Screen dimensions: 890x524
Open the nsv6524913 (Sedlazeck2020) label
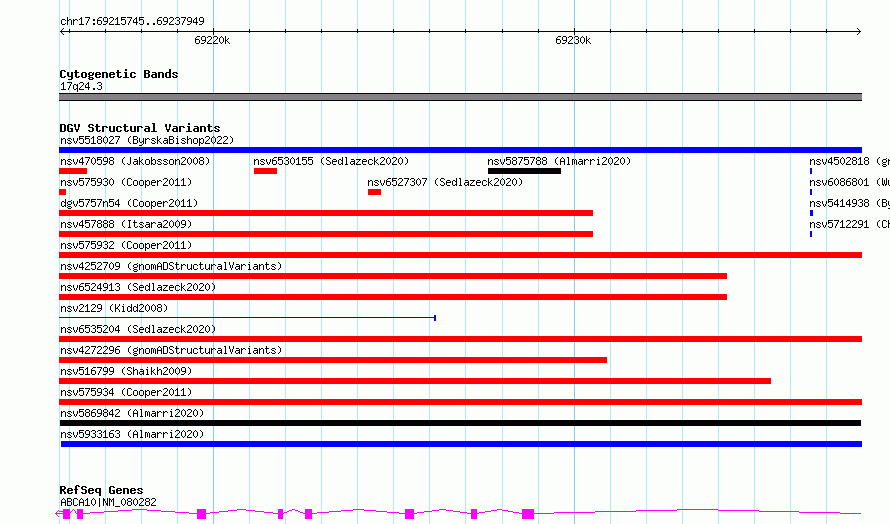point(138,287)
